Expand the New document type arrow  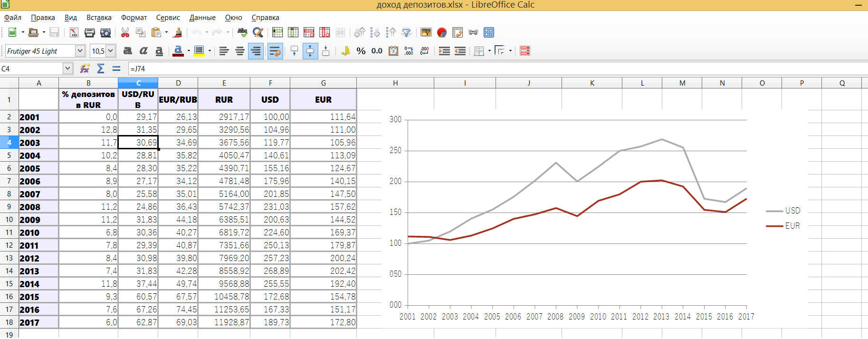pos(23,32)
